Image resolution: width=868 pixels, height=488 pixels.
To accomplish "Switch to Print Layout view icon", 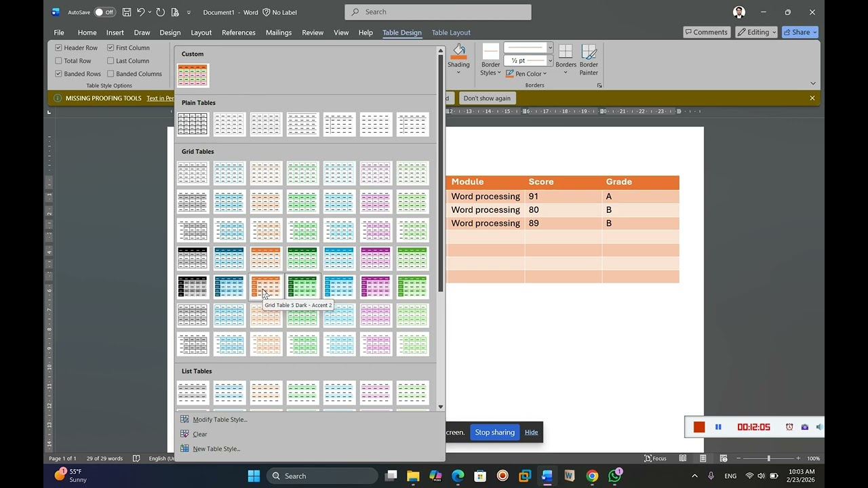I will coord(703,458).
